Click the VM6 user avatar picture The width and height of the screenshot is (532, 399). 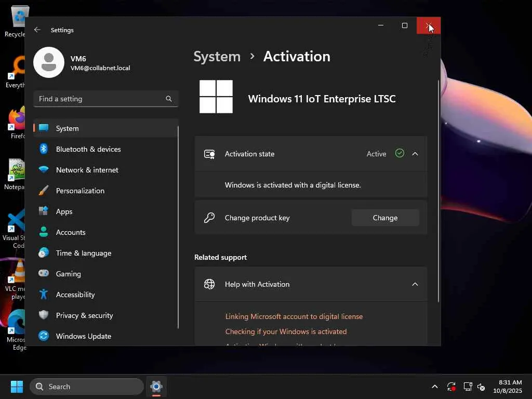(49, 62)
